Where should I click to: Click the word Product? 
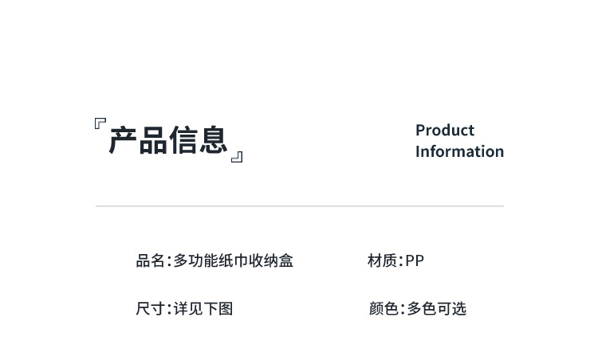coord(444,130)
